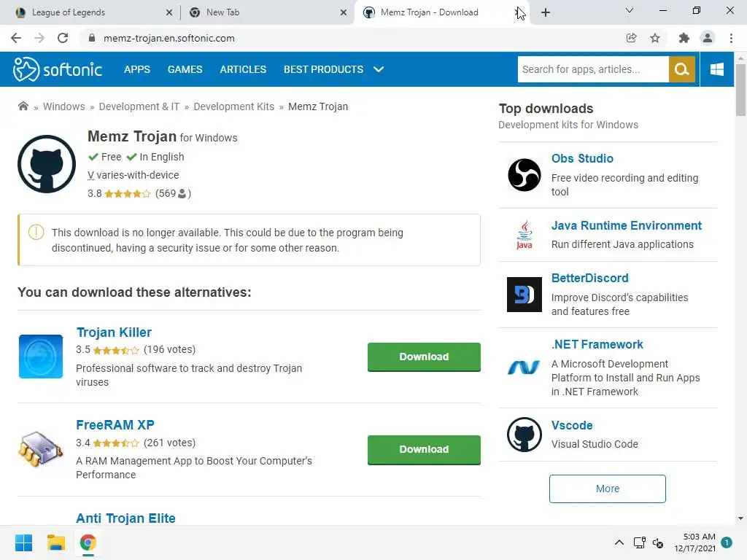Go to Development Kits breadcrumb
The width and height of the screenshot is (747, 560).
point(234,106)
